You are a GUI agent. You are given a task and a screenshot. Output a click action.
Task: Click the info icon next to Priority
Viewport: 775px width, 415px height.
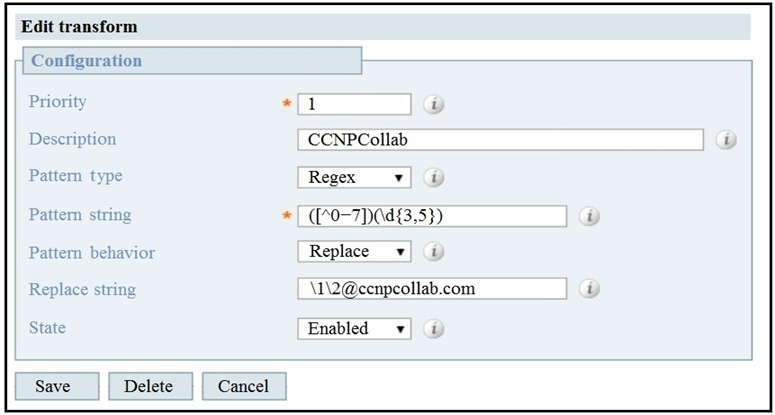(434, 103)
